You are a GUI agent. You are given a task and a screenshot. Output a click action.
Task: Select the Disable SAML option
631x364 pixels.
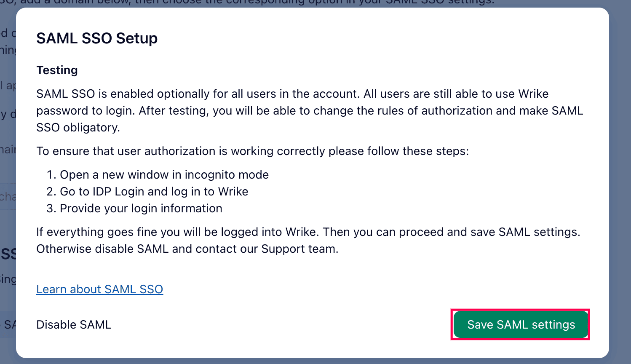pyautogui.click(x=74, y=324)
